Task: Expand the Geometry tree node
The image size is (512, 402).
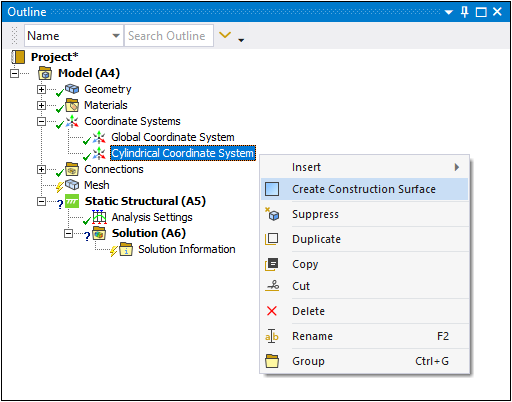Action: point(41,89)
